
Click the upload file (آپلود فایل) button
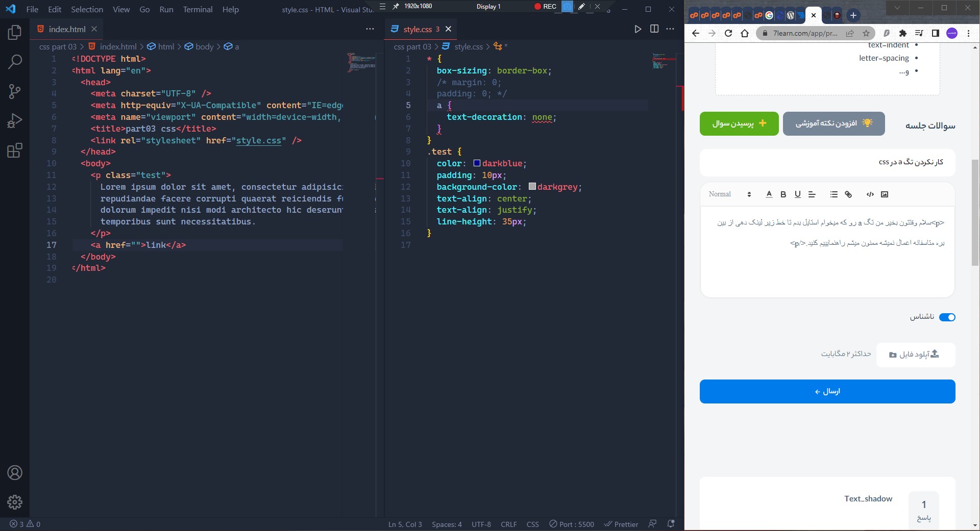[916, 355]
